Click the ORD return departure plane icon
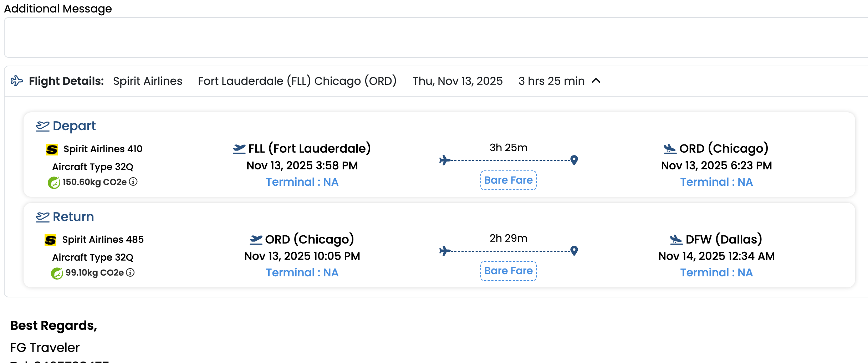This screenshot has height=363, width=868. (x=256, y=239)
